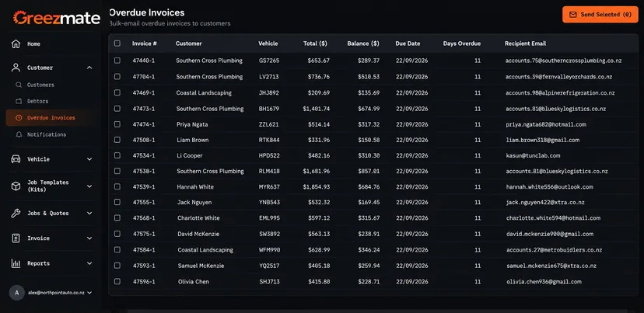Sort by the Customer column header
This screenshot has height=313, width=644.
coord(188,43)
